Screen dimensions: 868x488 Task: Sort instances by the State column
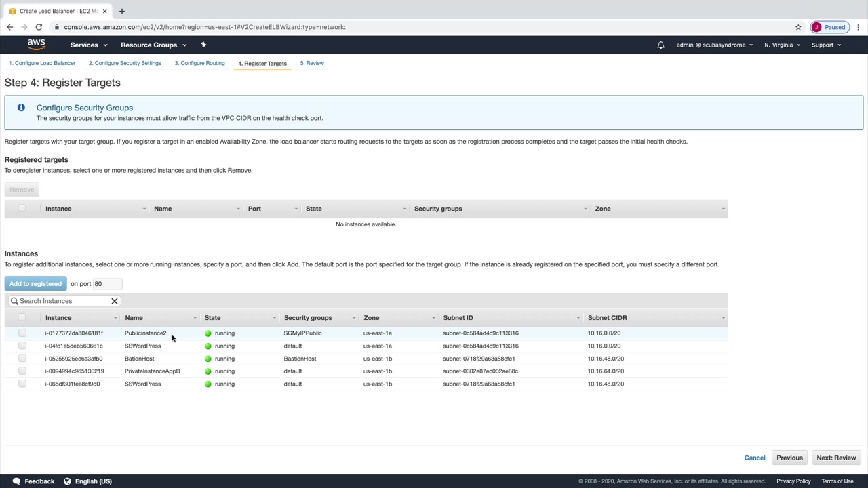point(240,317)
